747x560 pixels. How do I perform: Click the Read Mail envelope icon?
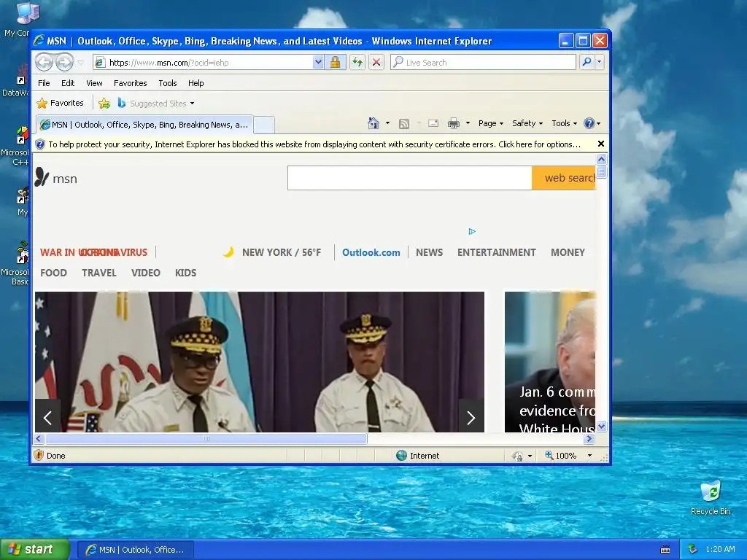pos(433,123)
